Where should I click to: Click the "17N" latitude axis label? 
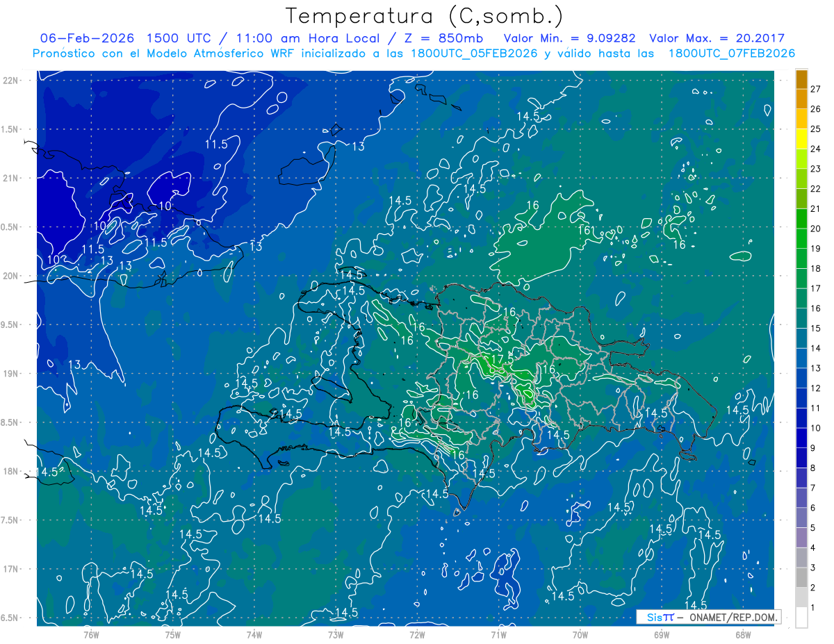point(10,569)
